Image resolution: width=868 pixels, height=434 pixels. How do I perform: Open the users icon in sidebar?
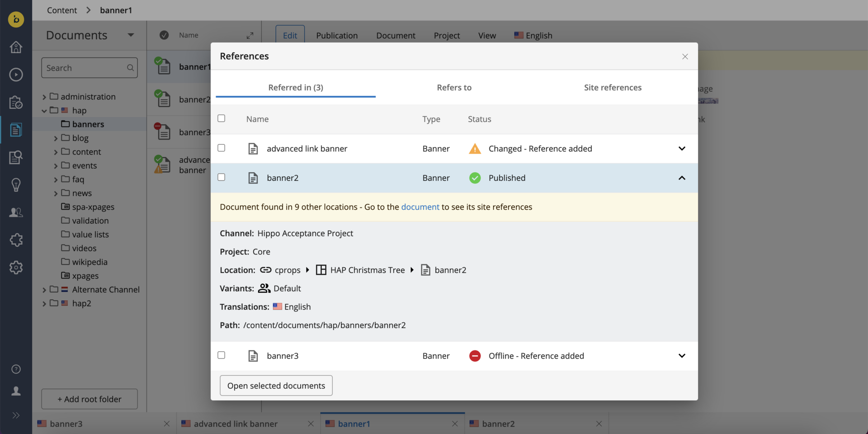(x=16, y=212)
